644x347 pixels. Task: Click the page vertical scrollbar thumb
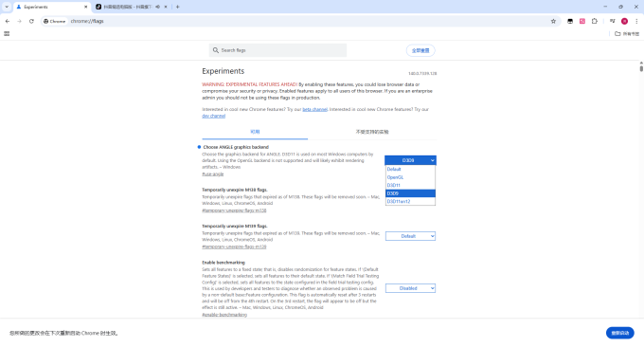point(641,67)
